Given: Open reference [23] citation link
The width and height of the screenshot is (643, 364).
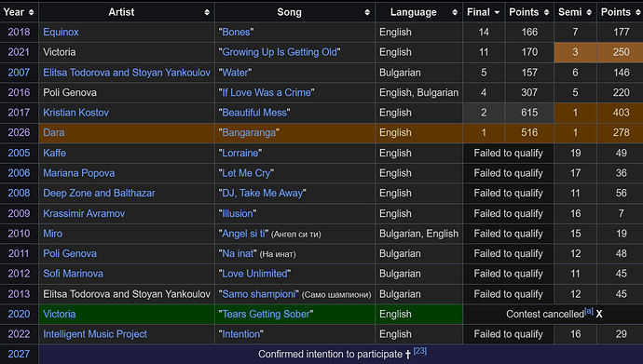Looking at the screenshot, I should tap(420, 351).
